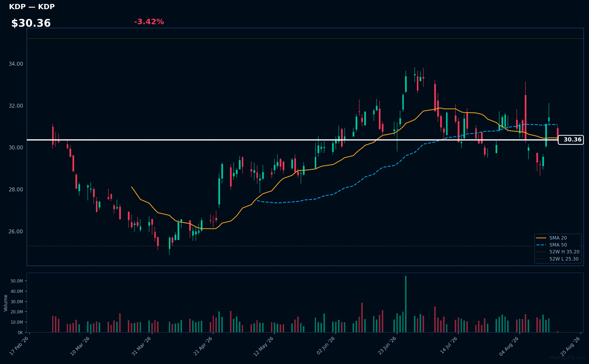
Task: Click the 0K volume axis label
Action: pyautogui.click(x=20, y=333)
